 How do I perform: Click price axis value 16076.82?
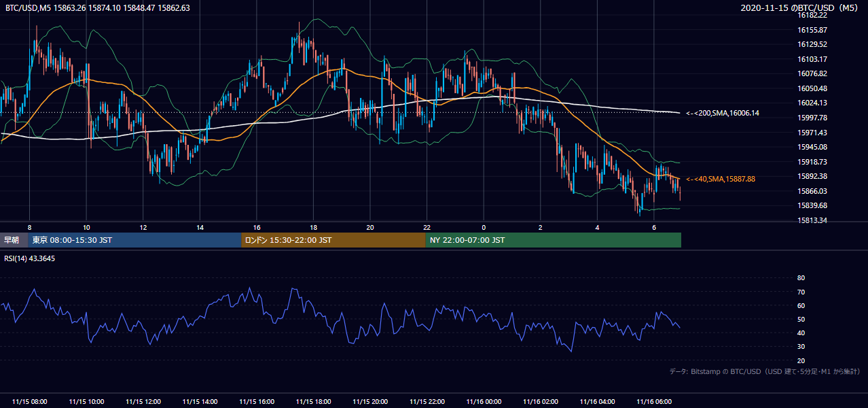tap(812, 73)
